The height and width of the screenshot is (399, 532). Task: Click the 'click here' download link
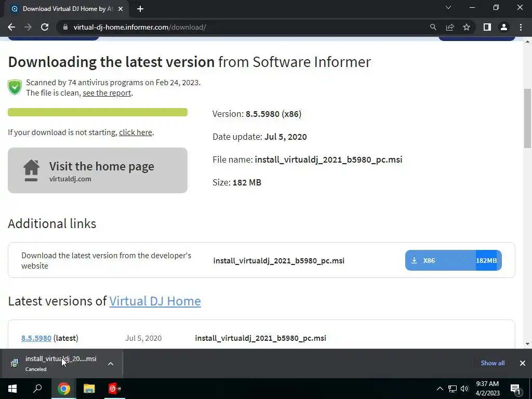[136, 132]
